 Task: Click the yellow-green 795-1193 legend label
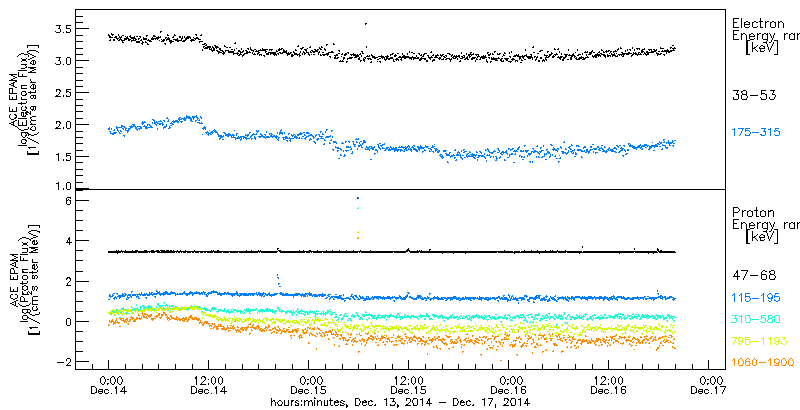click(x=760, y=341)
